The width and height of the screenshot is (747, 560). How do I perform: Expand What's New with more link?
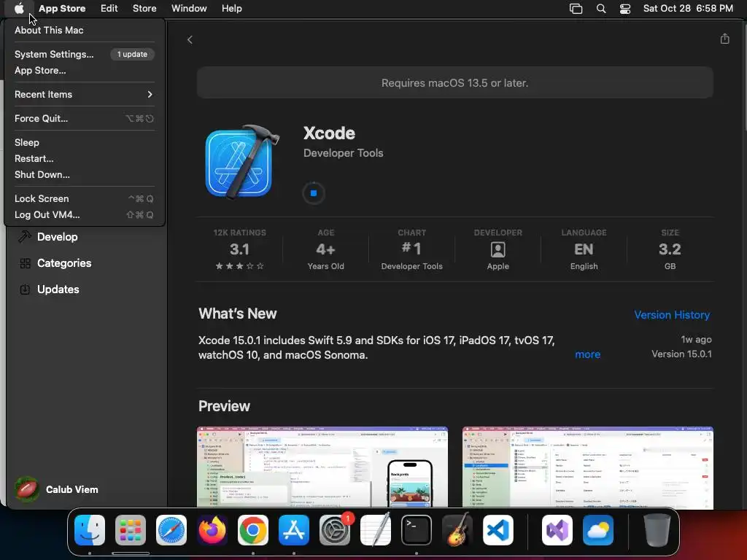click(587, 354)
